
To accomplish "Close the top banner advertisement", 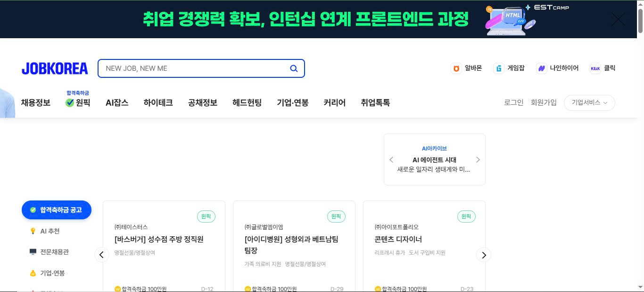I will [x=618, y=19].
